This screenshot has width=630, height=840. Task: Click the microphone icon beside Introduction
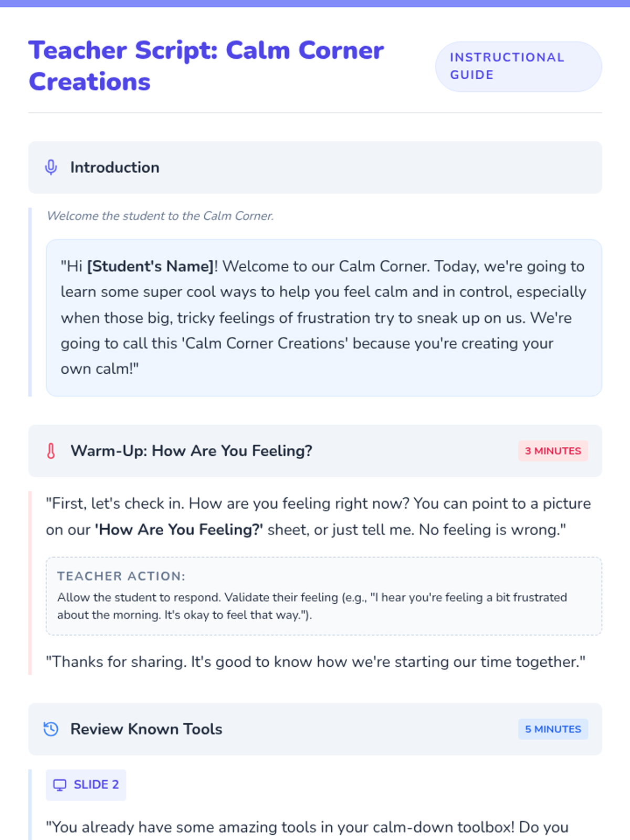(x=51, y=167)
